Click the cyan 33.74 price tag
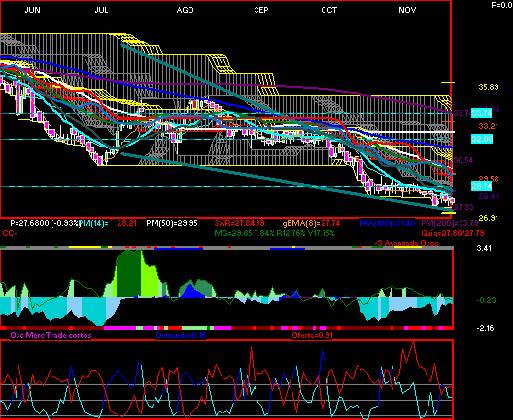The height and width of the screenshot is (420, 513). point(482,113)
